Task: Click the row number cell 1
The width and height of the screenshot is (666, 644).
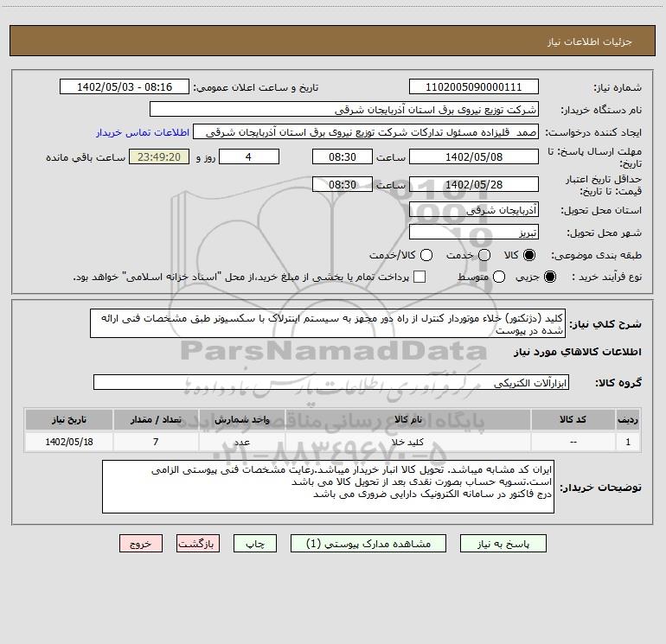Action: (x=628, y=442)
